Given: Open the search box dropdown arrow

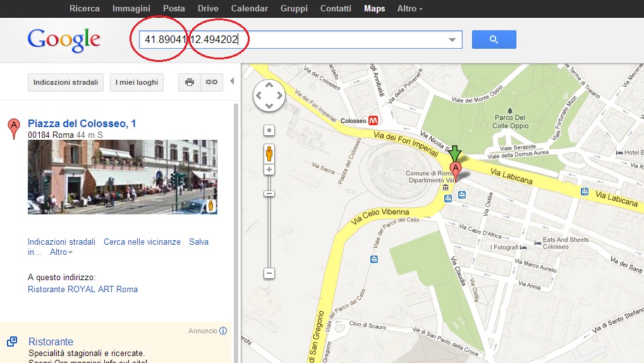Looking at the screenshot, I should (x=453, y=40).
